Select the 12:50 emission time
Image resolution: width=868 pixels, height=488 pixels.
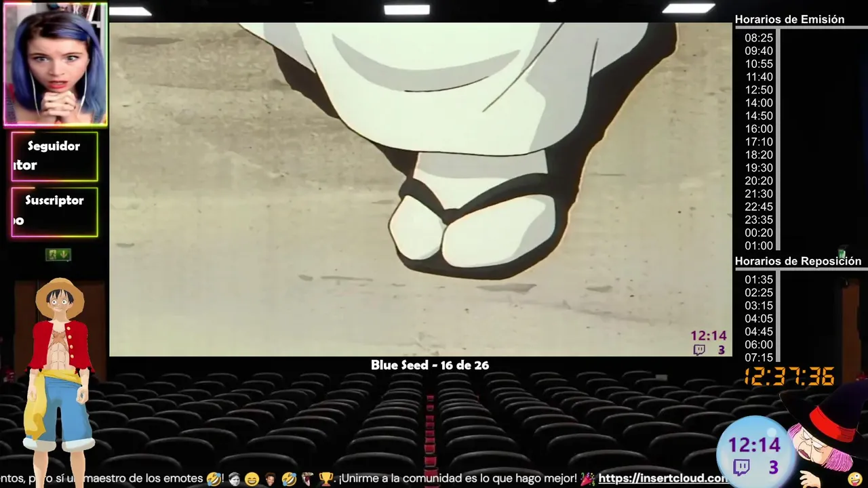pyautogui.click(x=759, y=89)
